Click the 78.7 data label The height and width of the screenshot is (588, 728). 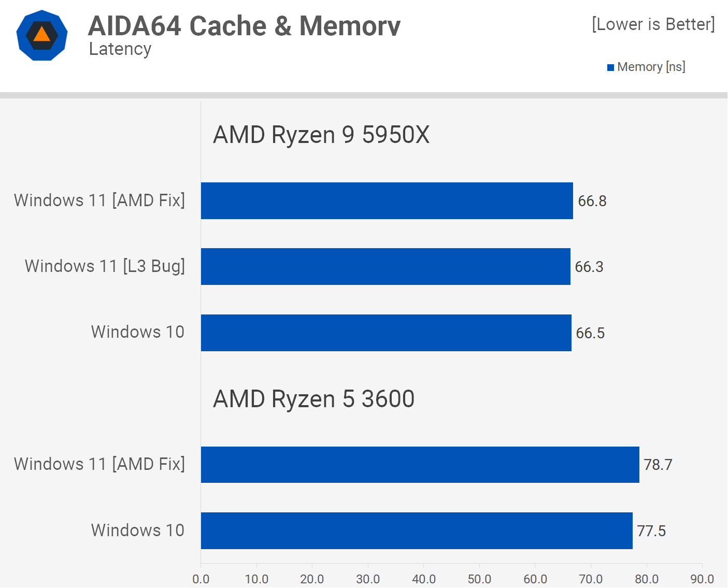point(658,465)
